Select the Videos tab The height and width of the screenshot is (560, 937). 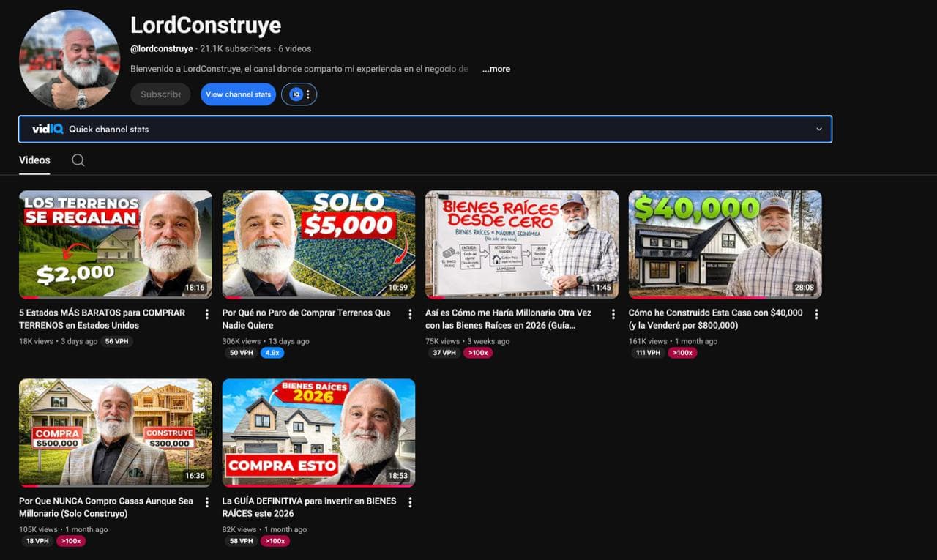click(34, 160)
